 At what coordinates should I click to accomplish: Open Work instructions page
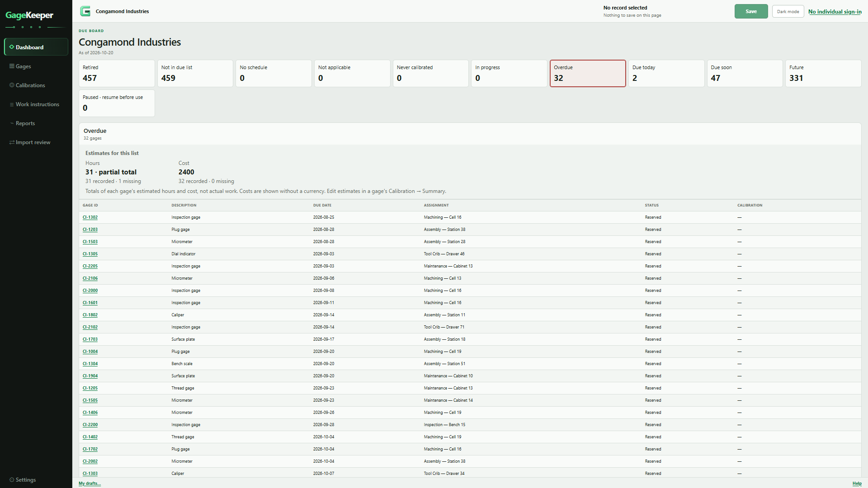pyautogui.click(x=36, y=104)
